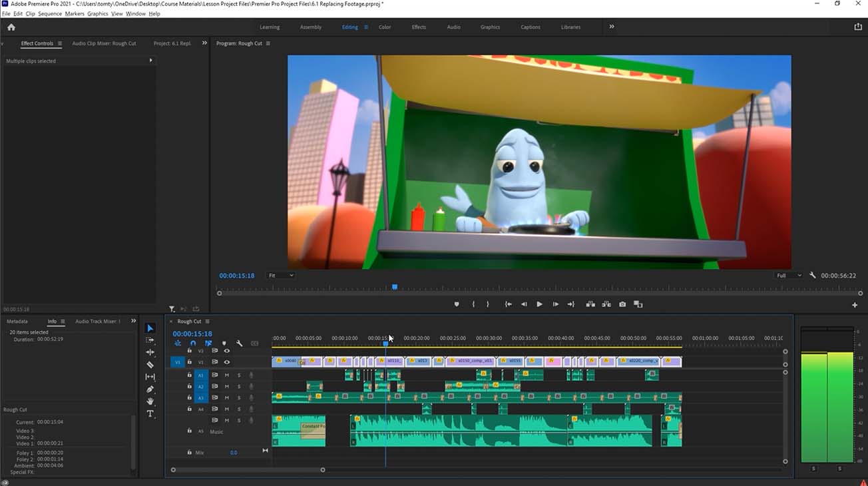This screenshot has height=486, width=868.
Task: Toggle Snap in Timeline
Action: pyautogui.click(x=193, y=344)
